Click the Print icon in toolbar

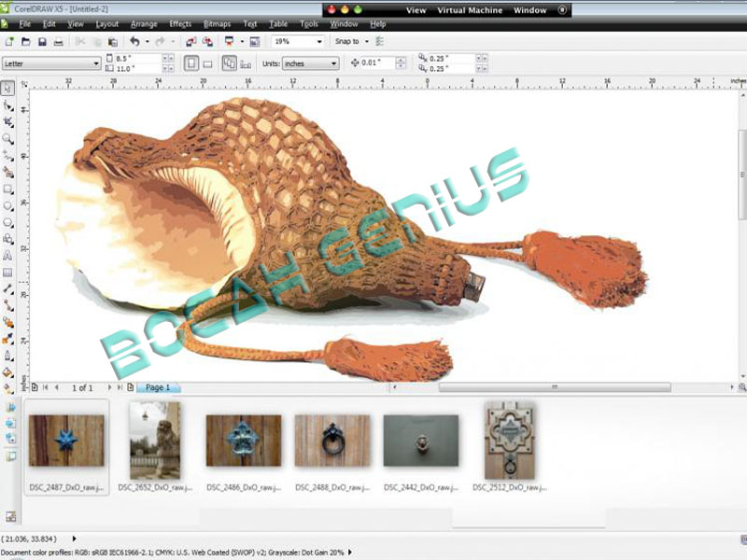[x=58, y=42]
